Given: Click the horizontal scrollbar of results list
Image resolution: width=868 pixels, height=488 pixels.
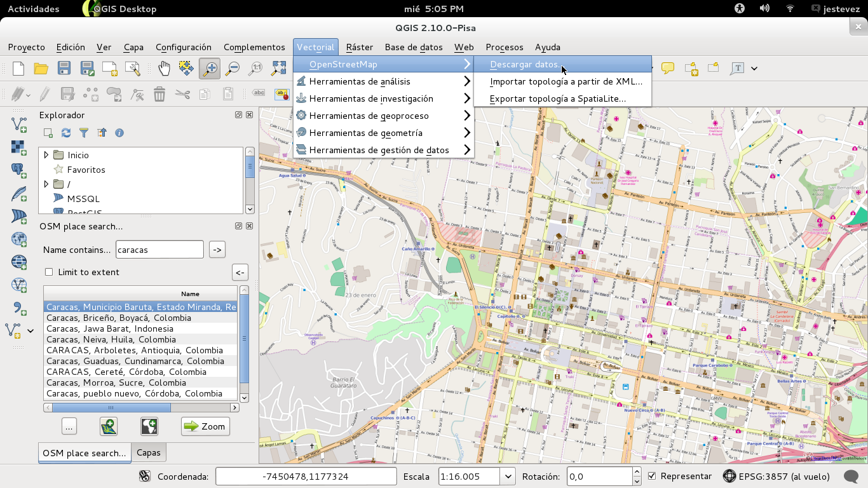Looking at the screenshot, I should point(141,407).
